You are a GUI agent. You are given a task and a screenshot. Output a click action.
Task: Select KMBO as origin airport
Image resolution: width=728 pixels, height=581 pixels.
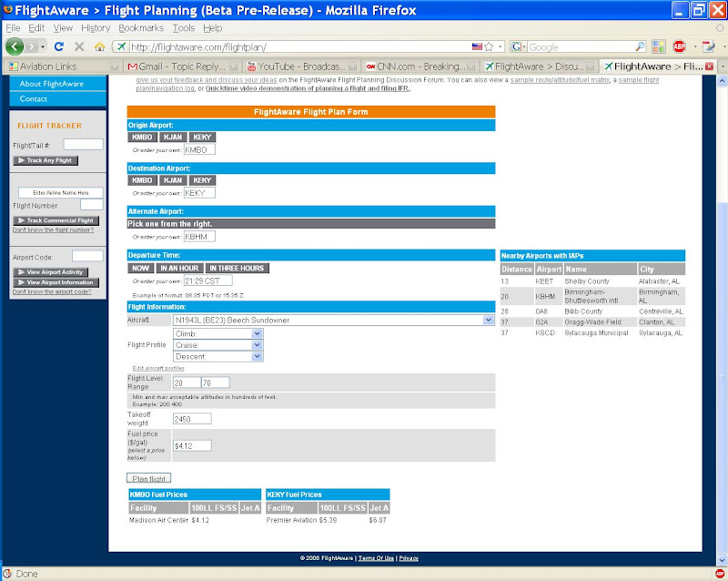click(x=142, y=138)
